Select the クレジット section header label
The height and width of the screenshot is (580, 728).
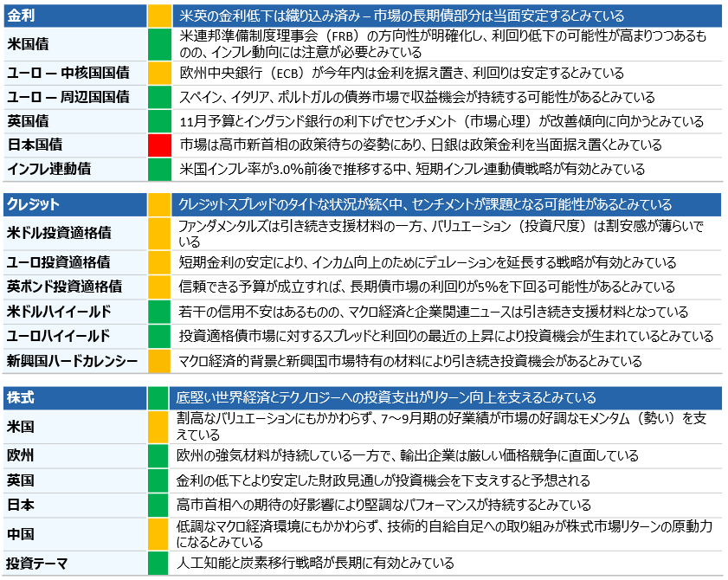click(x=34, y=204)
